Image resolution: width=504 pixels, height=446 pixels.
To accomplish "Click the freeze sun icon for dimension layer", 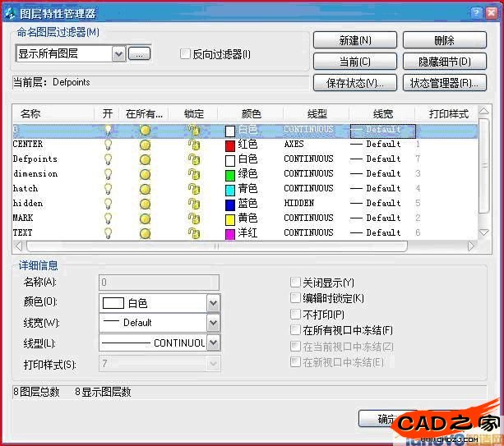I will click(x=146, y=174).
